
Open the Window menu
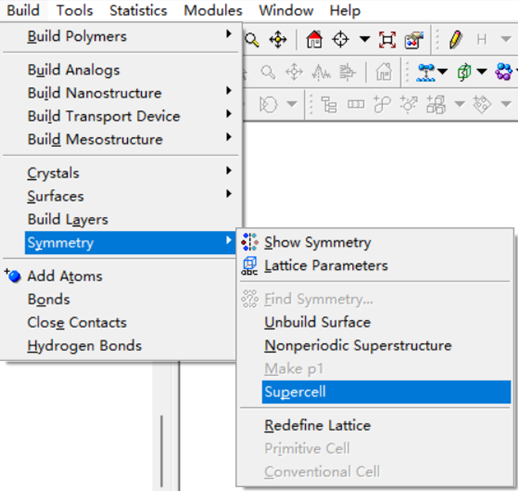286,10
